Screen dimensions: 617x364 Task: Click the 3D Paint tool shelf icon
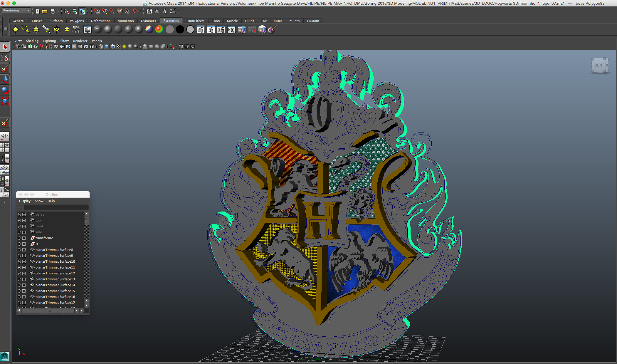coord(272,30)
